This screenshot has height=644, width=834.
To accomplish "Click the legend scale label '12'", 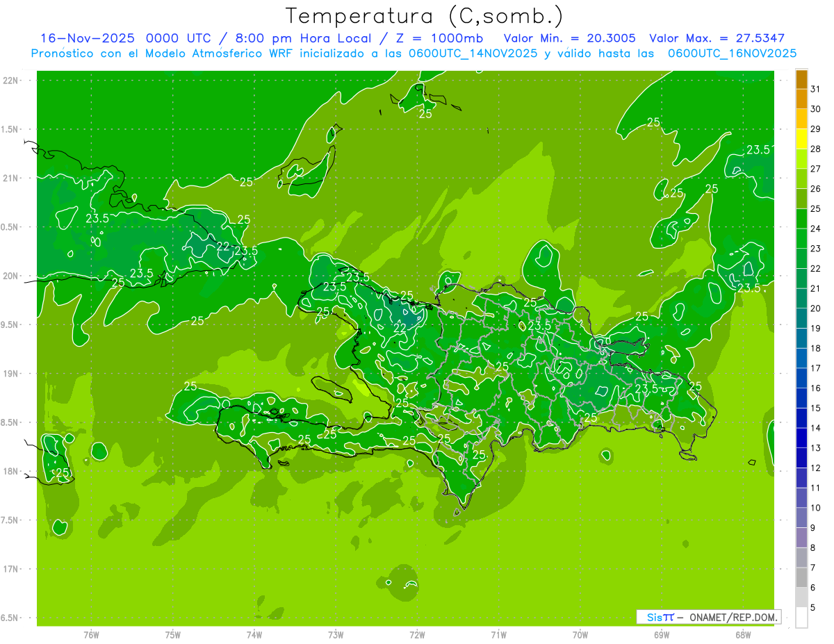I will (x=815, y=468).
